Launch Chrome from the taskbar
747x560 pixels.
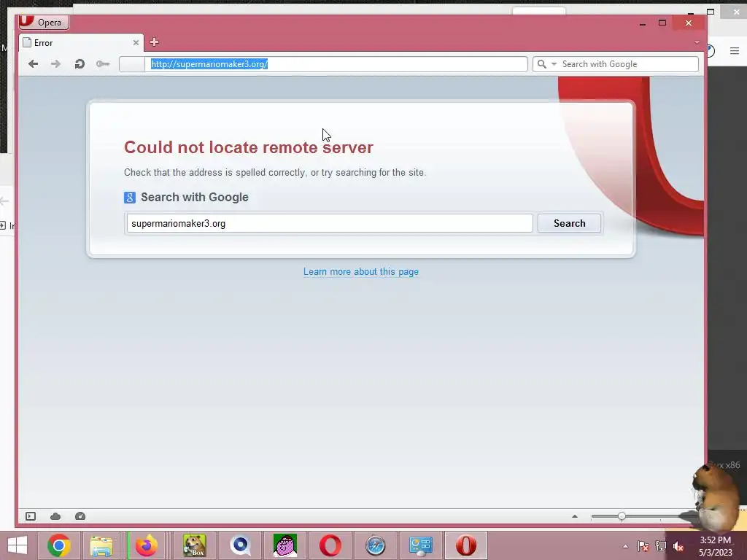58,545
